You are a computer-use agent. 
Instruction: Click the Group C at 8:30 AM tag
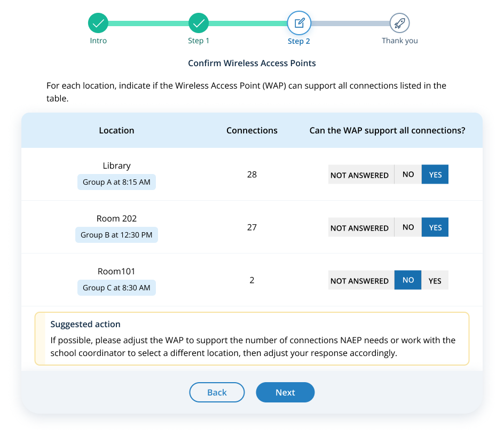point(116,288)
